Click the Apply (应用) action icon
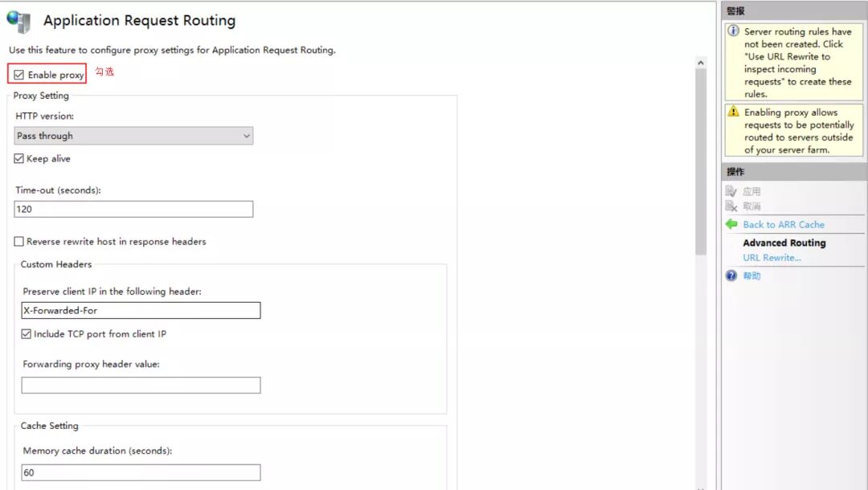 point(731,191)
